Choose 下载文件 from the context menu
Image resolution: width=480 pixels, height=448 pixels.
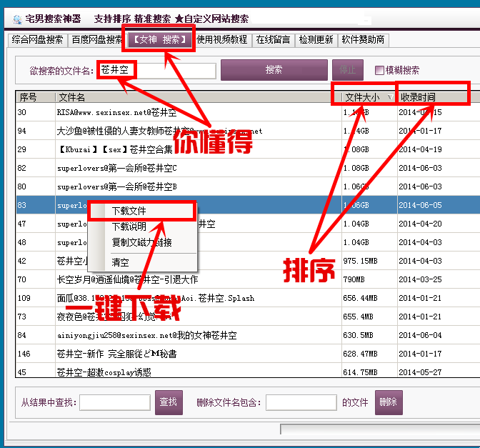[x=129, y=211]
